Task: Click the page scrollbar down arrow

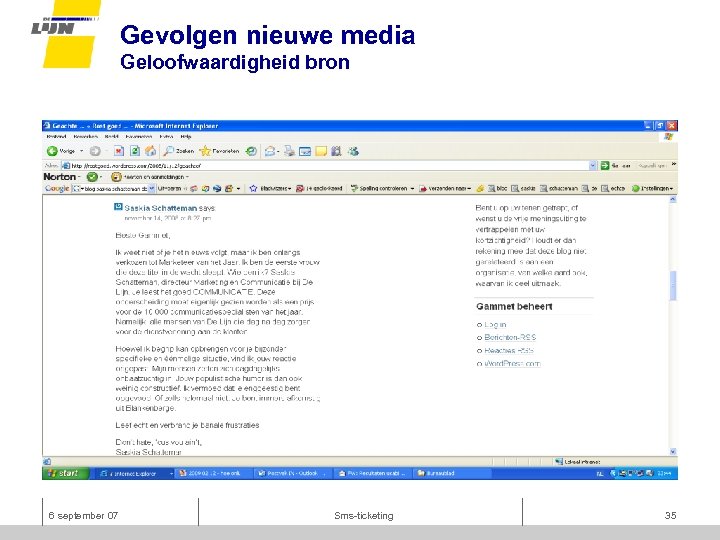Action: 673,451
